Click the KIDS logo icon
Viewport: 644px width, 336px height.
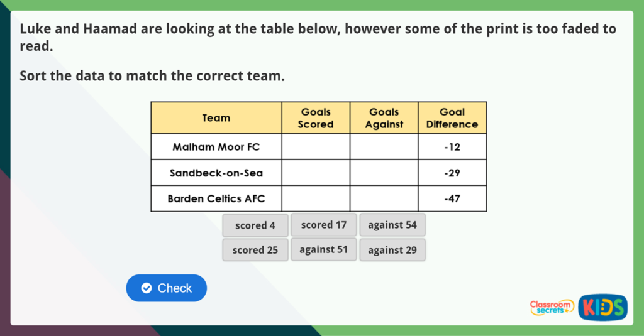pyautogui.click(x=602, y=307)
